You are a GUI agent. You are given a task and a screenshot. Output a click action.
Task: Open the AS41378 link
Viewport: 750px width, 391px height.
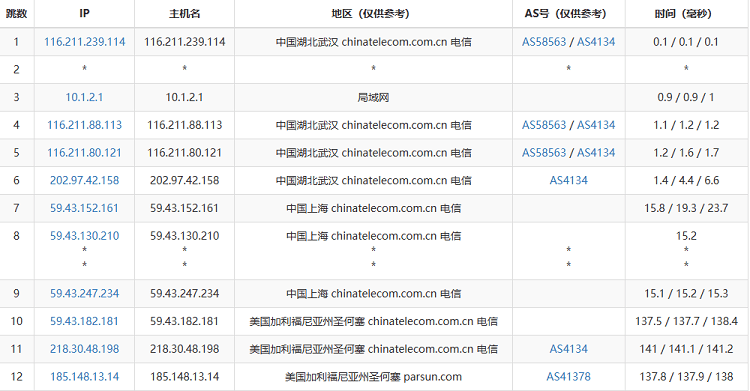[569, 377]
